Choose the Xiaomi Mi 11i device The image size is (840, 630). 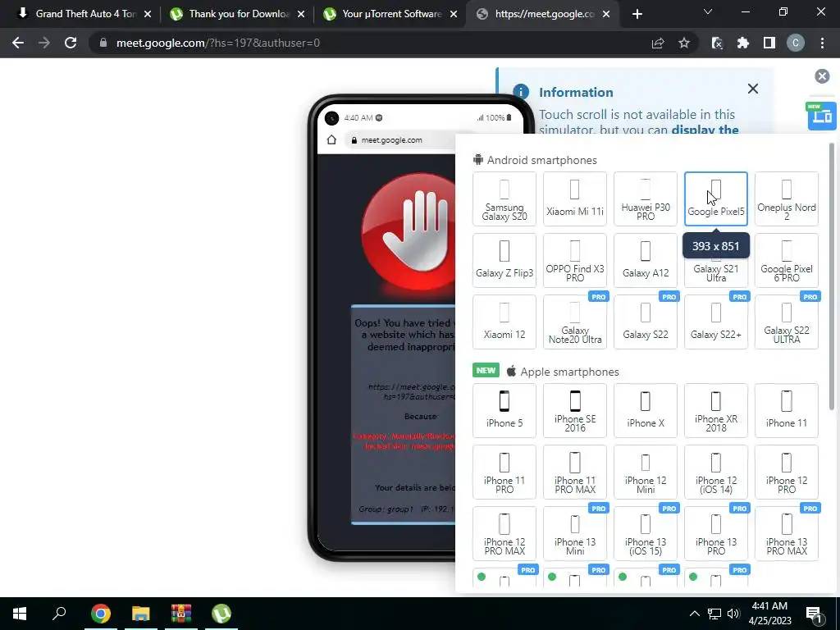pyautogui.click(x=575, y=199)
